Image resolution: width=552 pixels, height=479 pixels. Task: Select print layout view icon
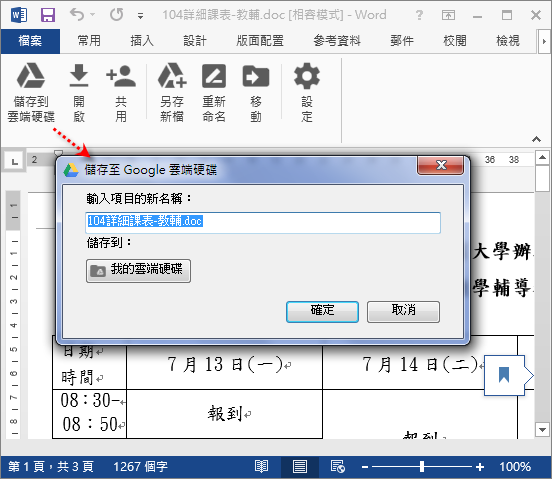pyautogui.click(x=300, y=467)
